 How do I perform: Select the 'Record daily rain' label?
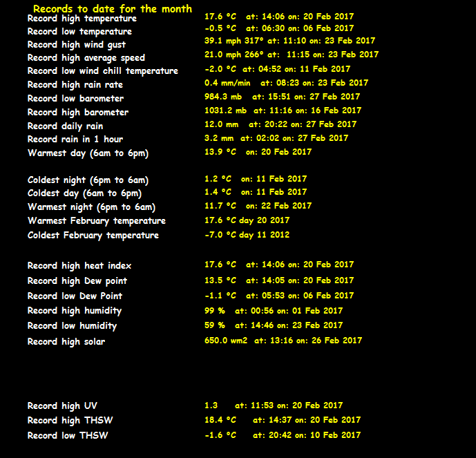point(65,126)
